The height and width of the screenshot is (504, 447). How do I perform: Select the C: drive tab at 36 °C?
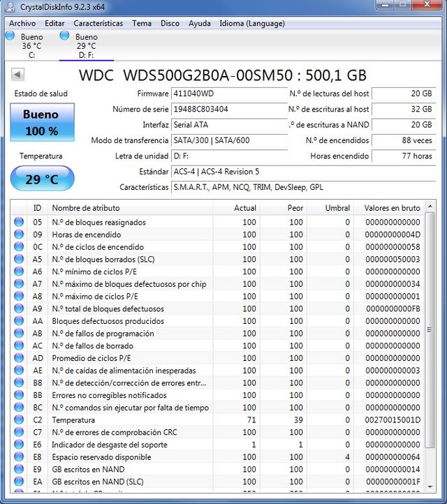point(32,45)
